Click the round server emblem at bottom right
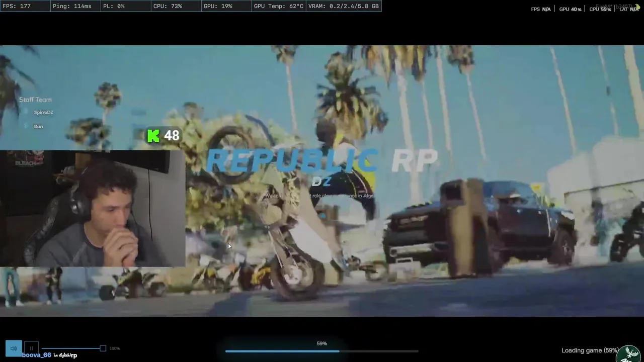 629,354
